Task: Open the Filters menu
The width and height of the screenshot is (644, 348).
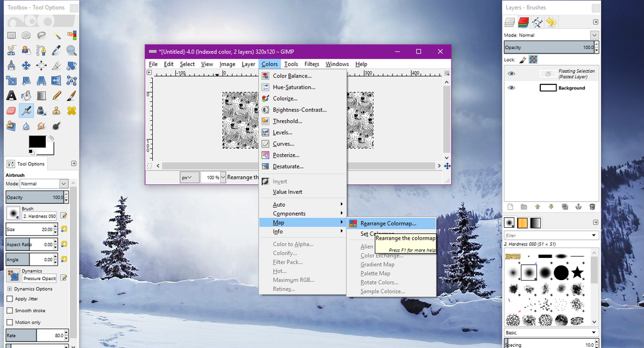Action: click(x=311, y=64)
